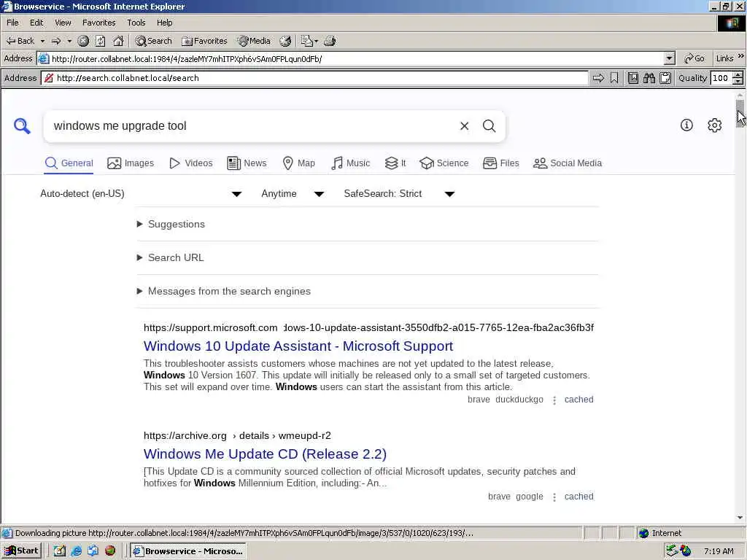
Task: Open more options dots for archive.org result
Action: (x=554, y=497)
